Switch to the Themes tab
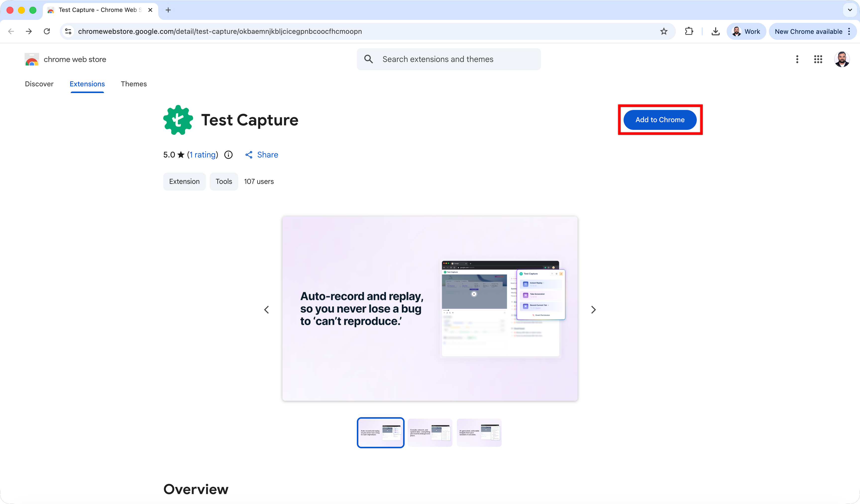The image size is (860, 504). [134, 84]
